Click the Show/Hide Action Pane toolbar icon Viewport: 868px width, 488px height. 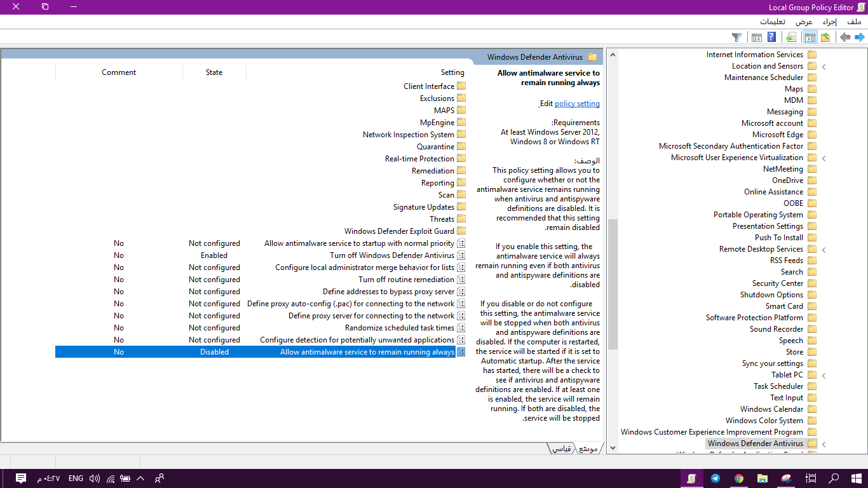(756, 37)
